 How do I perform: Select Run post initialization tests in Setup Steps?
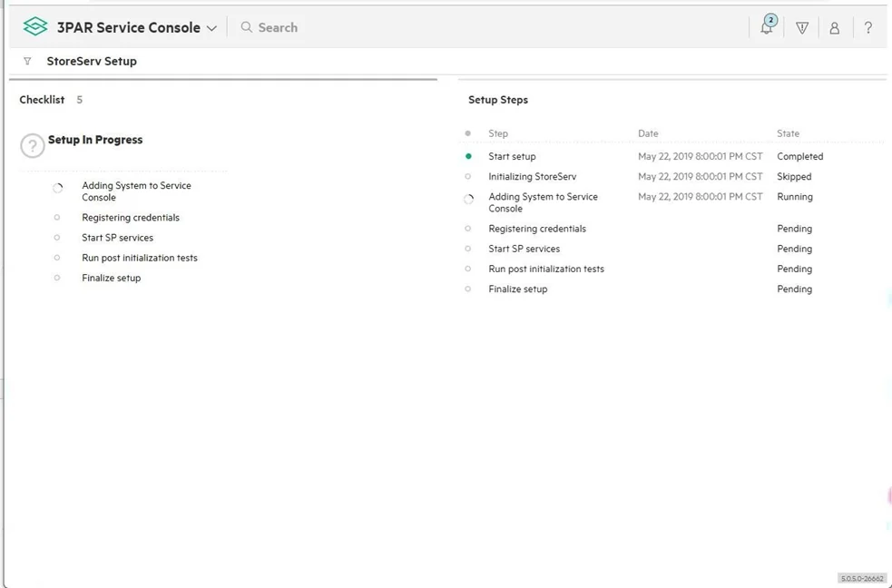point(546,269)
